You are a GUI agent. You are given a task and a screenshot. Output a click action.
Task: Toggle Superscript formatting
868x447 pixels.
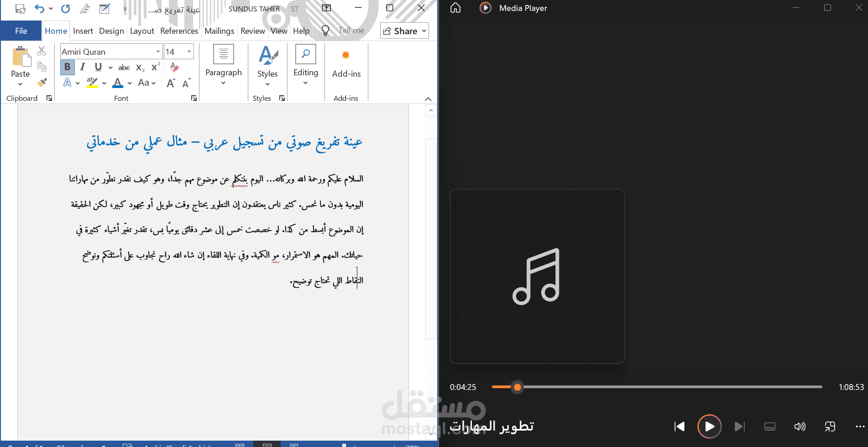tap(156, 67)
